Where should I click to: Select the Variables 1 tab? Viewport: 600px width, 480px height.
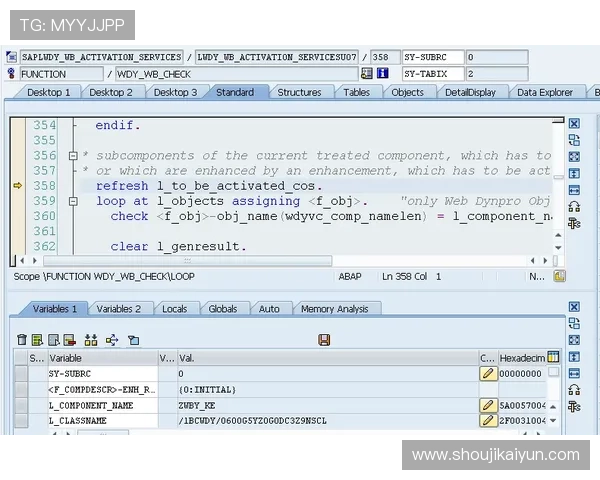(x=55, y=309)
